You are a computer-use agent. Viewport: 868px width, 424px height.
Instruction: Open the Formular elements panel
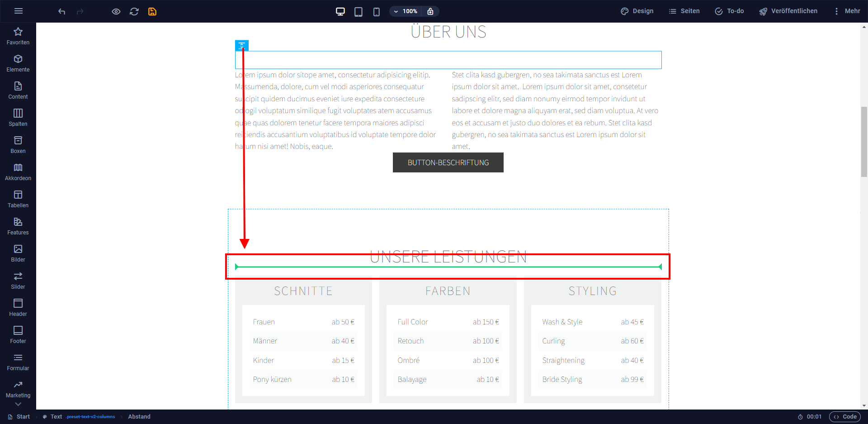point(18,362)
